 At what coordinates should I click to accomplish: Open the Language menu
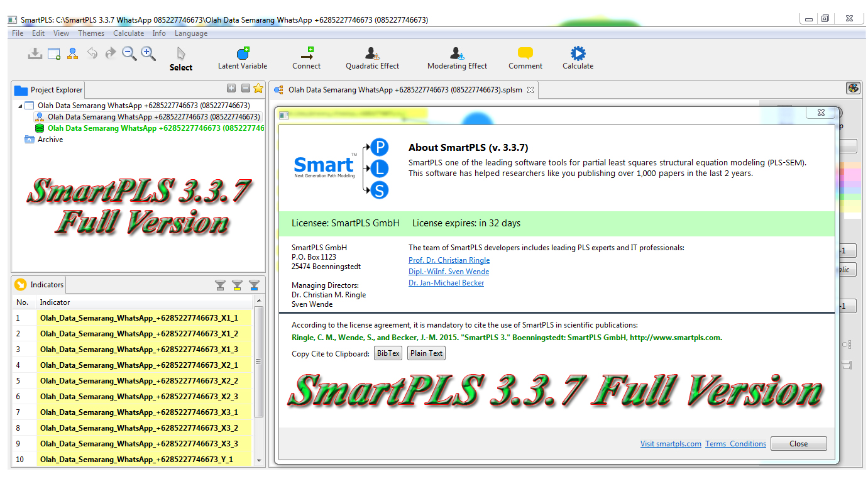coord(191,33)
